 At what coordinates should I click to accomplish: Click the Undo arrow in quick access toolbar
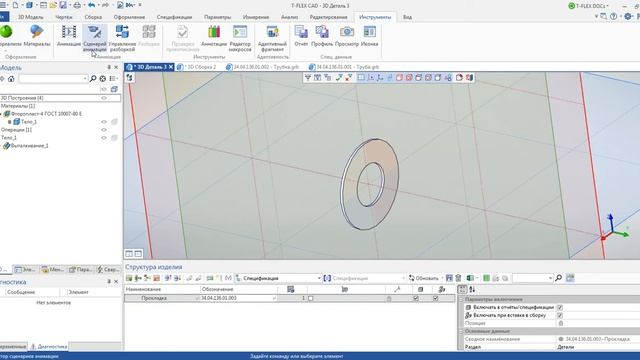pos(91,5)
